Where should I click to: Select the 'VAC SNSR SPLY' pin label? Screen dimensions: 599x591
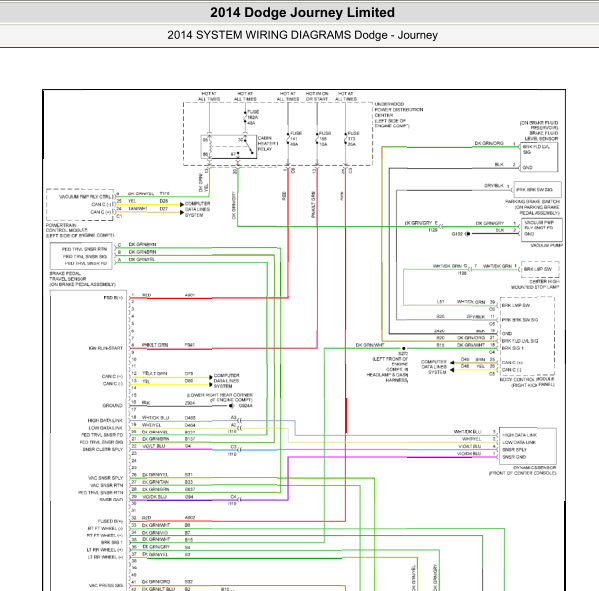[105, 478]
